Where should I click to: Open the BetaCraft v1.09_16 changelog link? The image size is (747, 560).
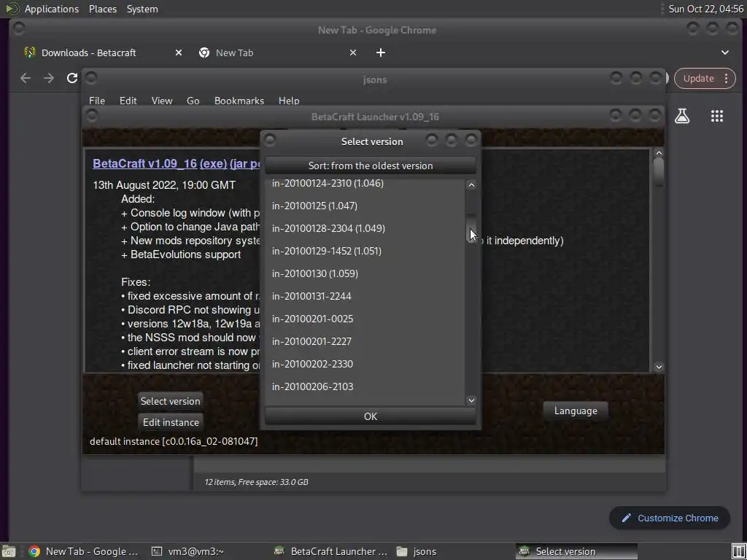pos(144,163)
